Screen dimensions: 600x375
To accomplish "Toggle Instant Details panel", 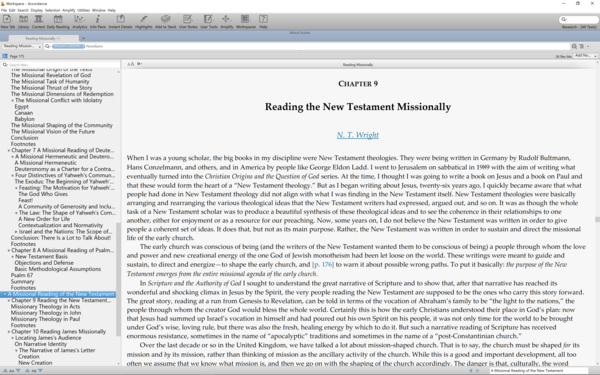I will pos(120,21).
